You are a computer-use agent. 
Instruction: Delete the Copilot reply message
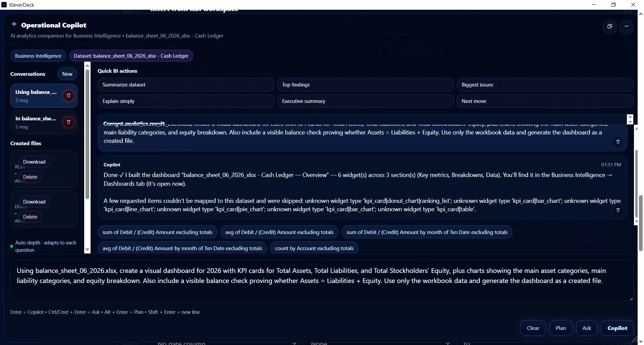618,210
